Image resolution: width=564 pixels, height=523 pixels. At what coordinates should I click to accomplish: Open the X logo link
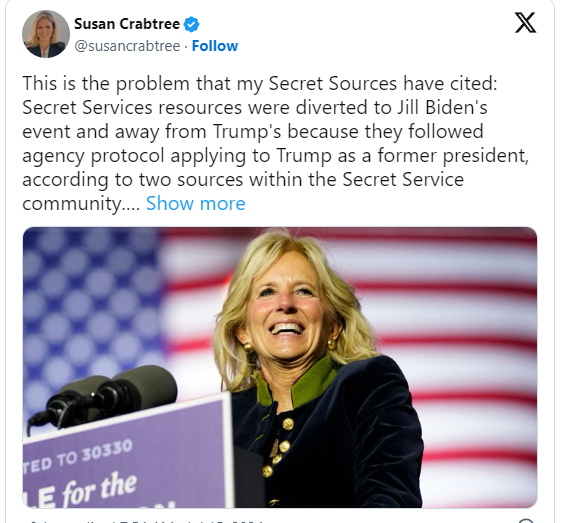pos(525,22)
